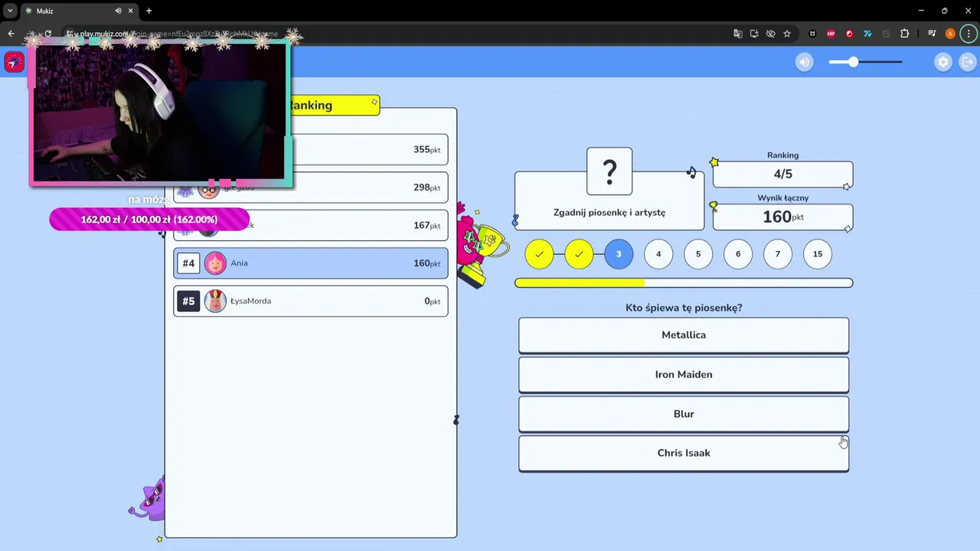The image size is (980, 551).
Task: Click the 298 pkt score row
Action: (x=311, y=187)
